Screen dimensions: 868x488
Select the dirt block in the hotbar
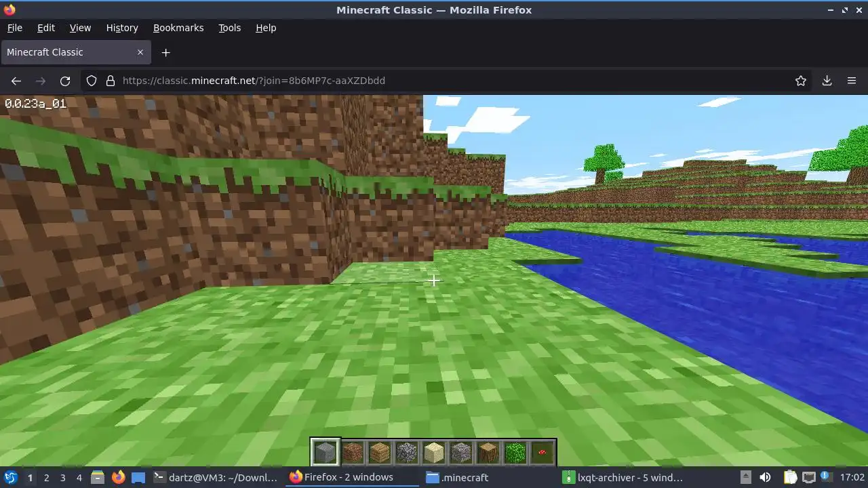click(353, 452)
